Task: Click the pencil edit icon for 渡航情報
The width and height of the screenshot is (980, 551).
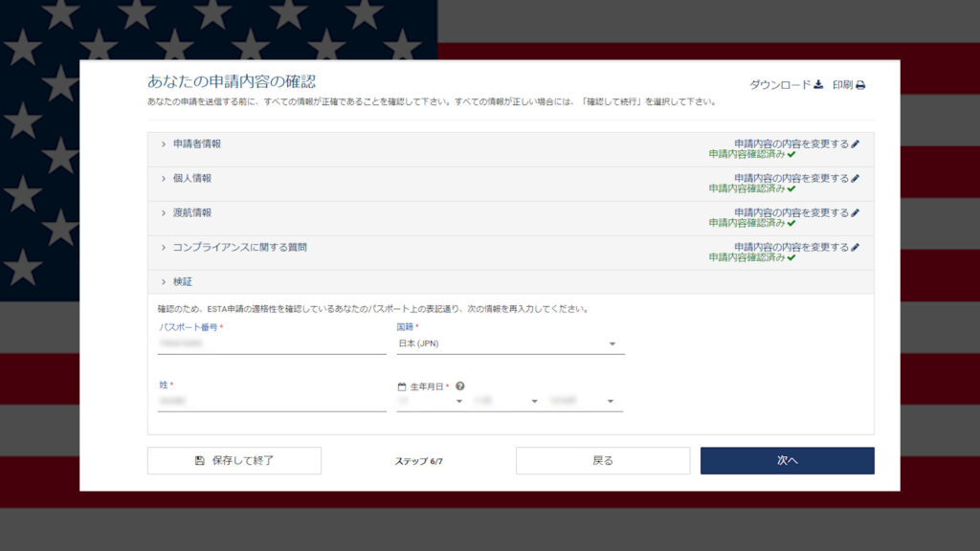Action: [856, 212]
